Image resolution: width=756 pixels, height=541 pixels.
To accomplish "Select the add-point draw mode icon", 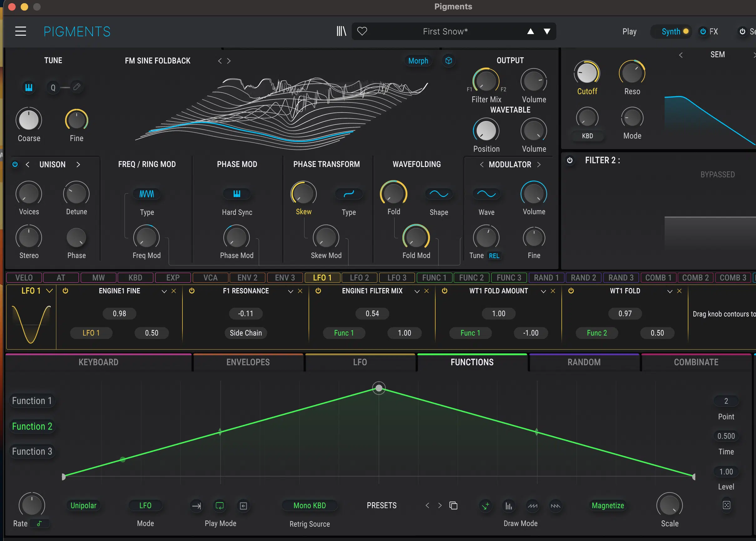I will [x=486, y=506].
